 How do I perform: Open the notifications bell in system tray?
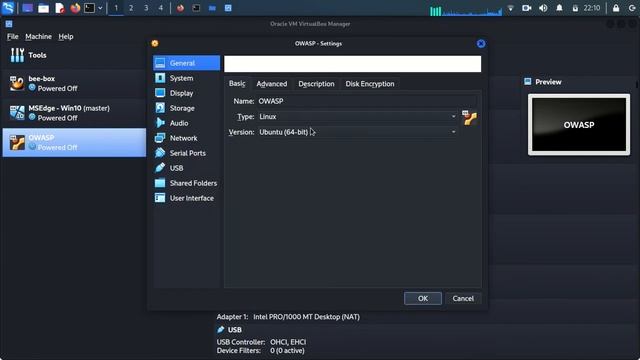[559, 8]
